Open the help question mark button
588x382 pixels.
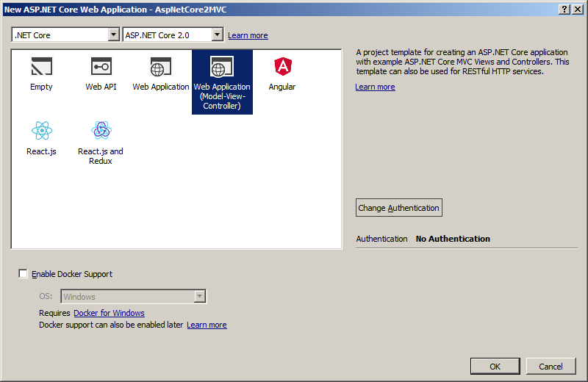[x=564, y=10]
